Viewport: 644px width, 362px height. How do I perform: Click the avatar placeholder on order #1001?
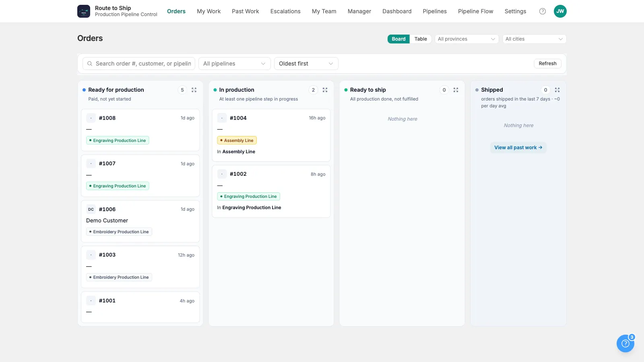(x=91, y=300)
